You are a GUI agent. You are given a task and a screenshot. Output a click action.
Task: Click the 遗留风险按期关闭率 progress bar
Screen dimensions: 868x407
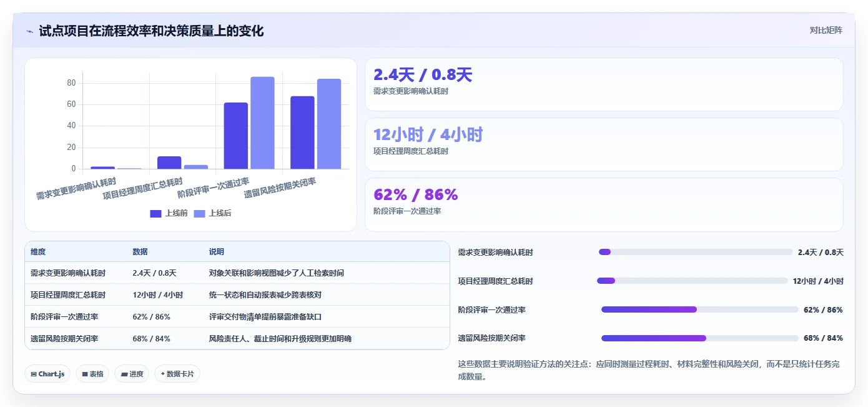tap(700, 338)
